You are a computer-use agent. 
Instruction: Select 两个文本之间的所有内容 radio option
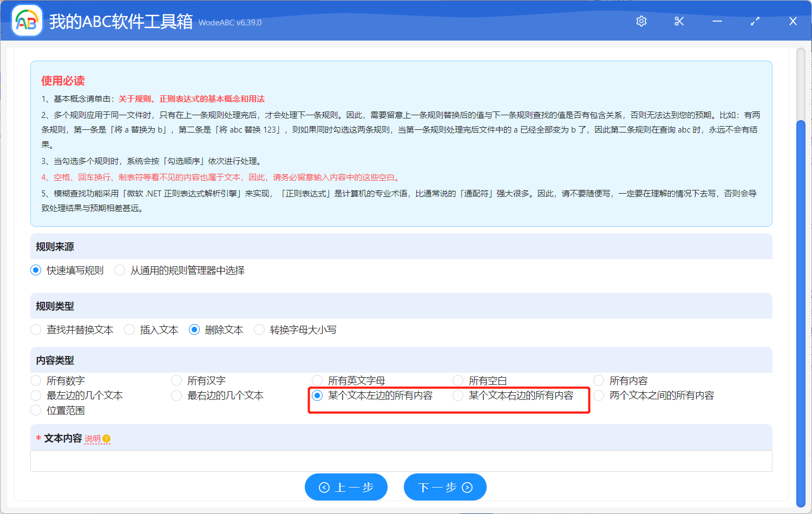pos(599,396)
